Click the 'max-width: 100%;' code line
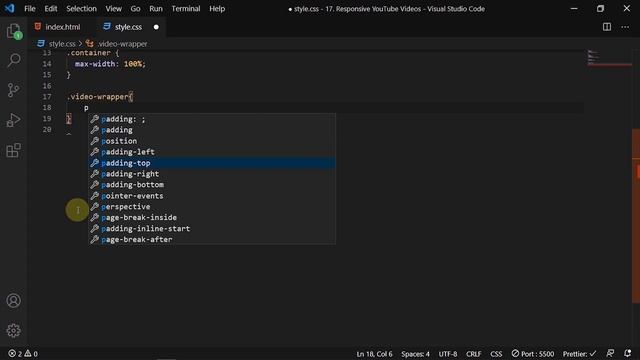The image size is (640, 360). click(x=110, y=64)
